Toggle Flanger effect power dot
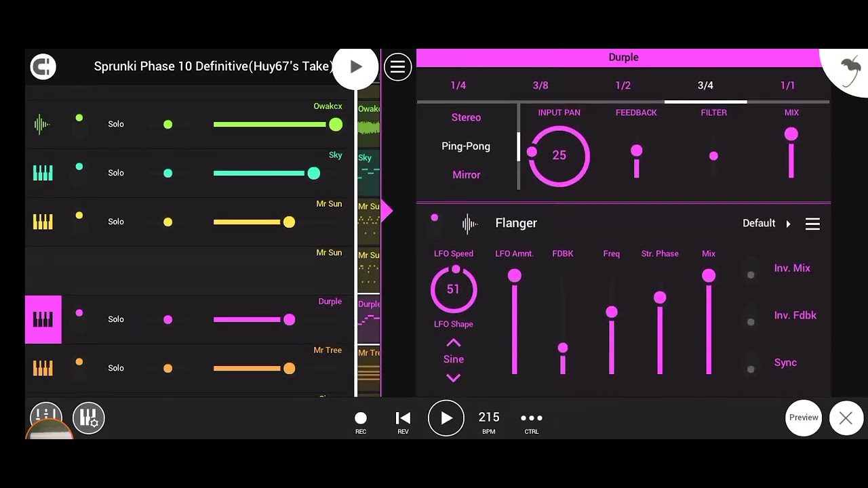Viewport: 868px width, 488px height. (x=435, y=218)
